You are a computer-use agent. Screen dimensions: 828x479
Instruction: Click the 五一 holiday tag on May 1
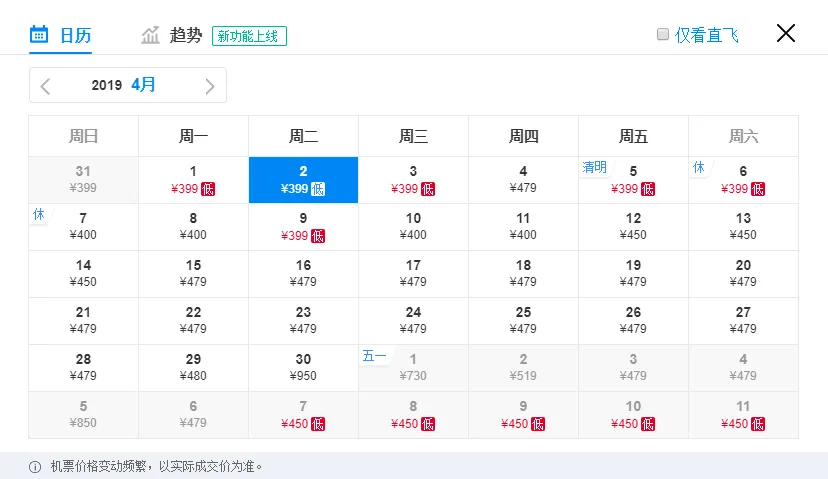(374, 356)
